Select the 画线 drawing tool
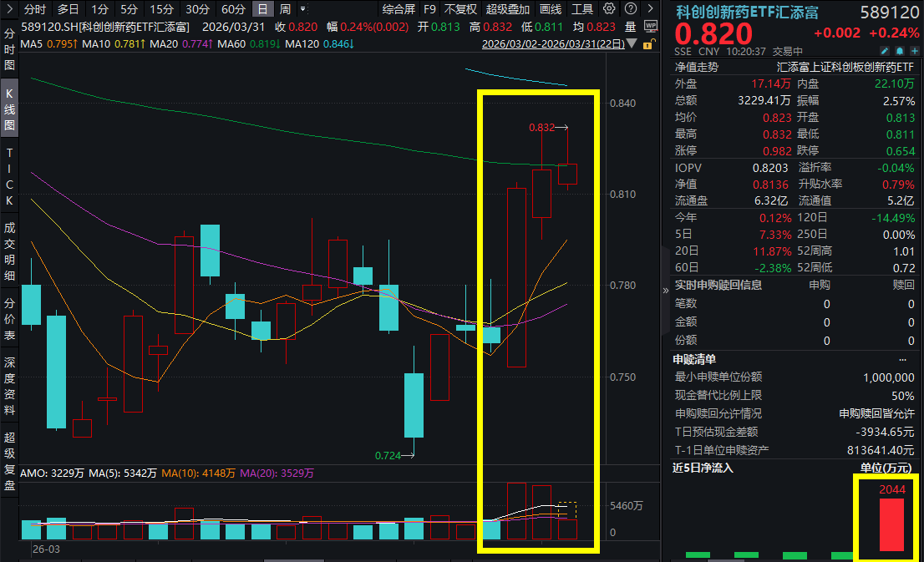Viewport: 924px width, 562px height. 550,11
